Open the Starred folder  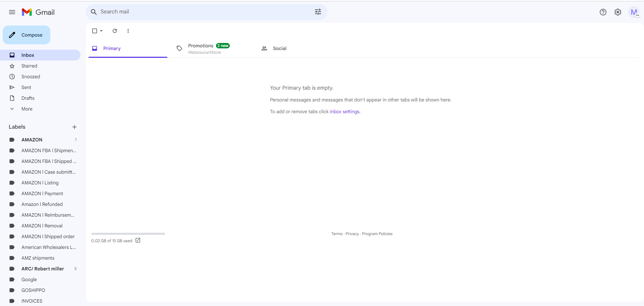coord(40,66)
